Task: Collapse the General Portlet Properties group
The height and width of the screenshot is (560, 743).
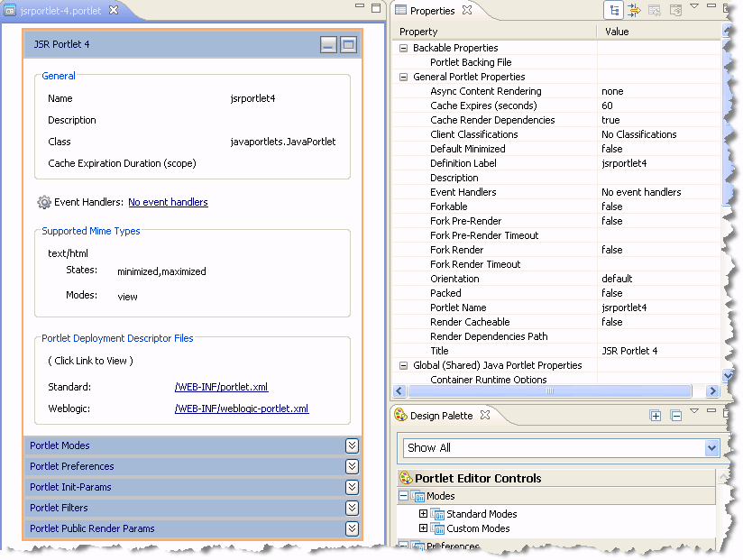Action: point(403,78)
